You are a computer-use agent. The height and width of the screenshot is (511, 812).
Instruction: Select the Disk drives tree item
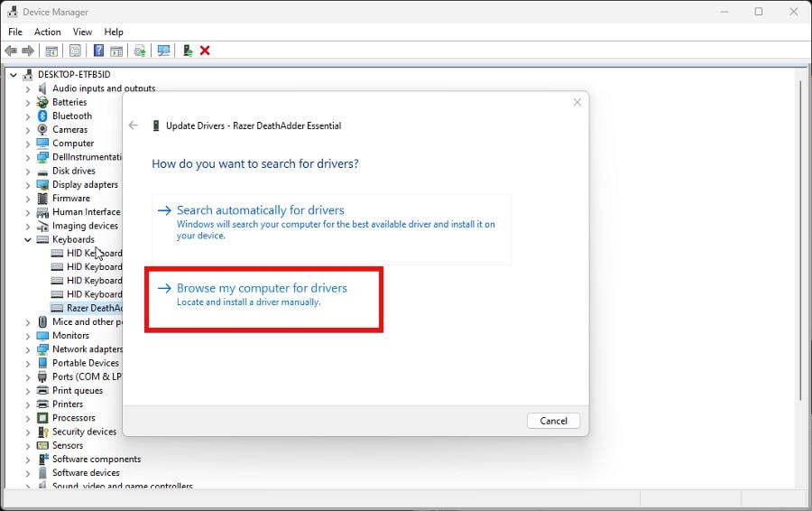click(74, 171)
